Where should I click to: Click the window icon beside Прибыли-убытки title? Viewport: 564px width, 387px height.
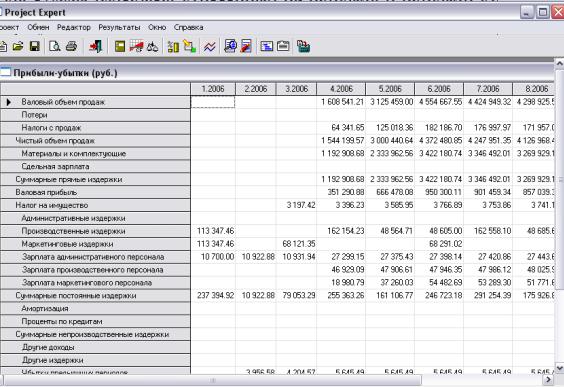tap(5, 72)
